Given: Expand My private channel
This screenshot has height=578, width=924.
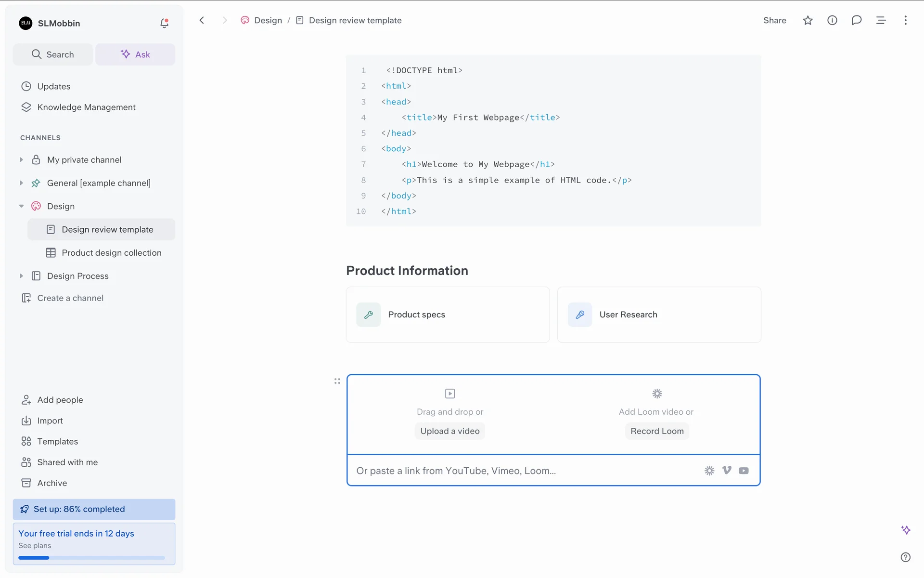Looking at the screenshot, I should coord(21,160).
